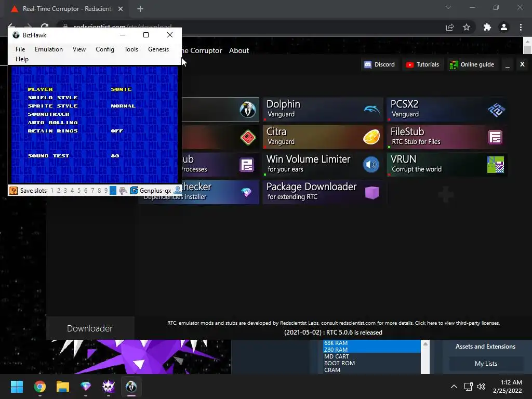
Task: Select Z80 RAM in the memory domain list
Action: (x=371, y=350)
